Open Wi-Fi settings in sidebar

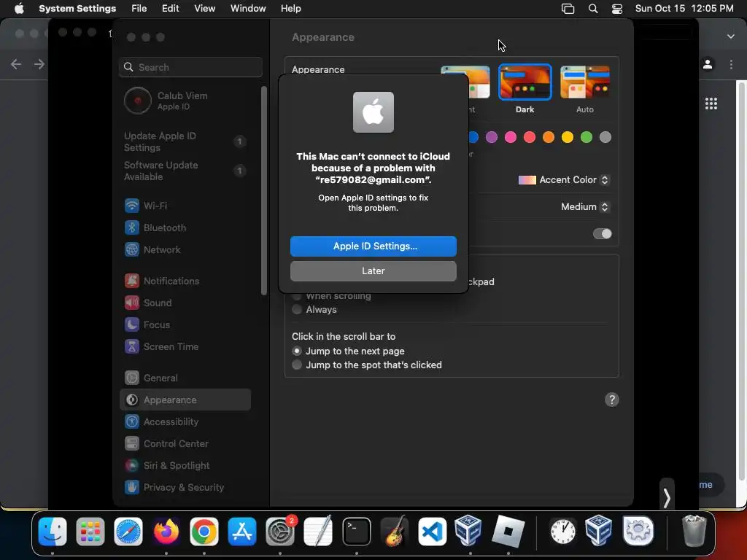186,206
